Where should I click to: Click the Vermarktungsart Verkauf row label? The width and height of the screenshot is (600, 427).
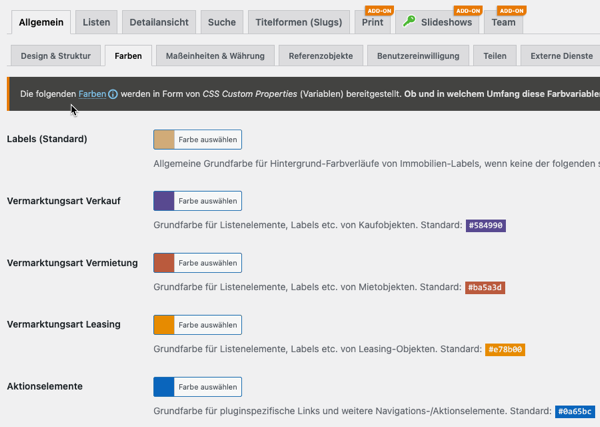[x=64, y=201]
